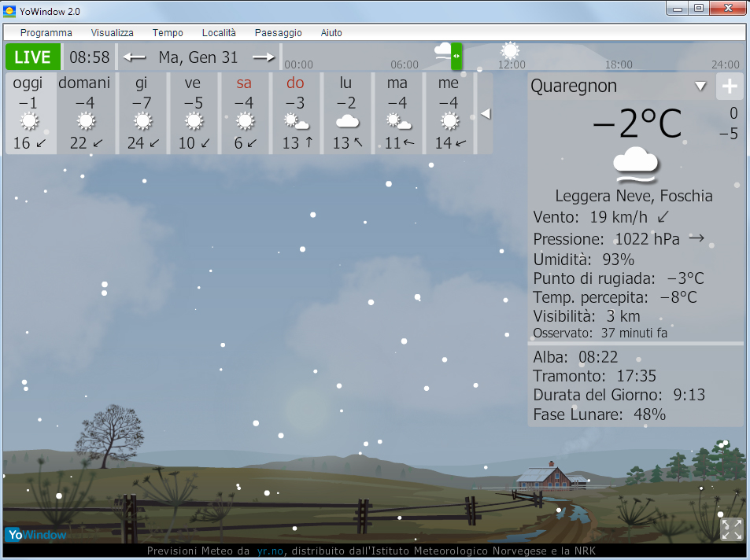Click the 08:58 time display

[90, 57]
